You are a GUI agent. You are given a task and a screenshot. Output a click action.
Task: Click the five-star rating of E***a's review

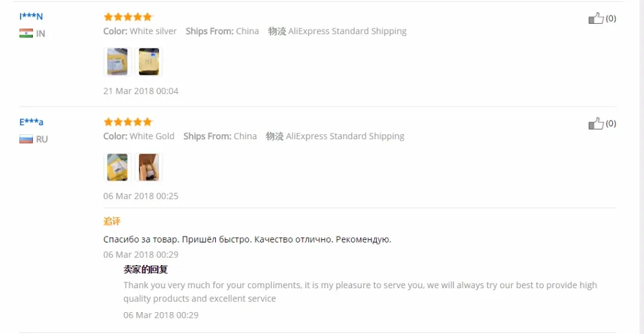click(x=128, y=122)
